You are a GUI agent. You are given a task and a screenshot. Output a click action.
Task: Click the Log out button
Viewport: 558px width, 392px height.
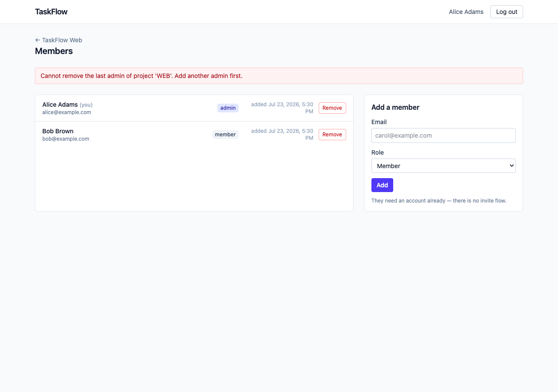(x=507, y=12)
